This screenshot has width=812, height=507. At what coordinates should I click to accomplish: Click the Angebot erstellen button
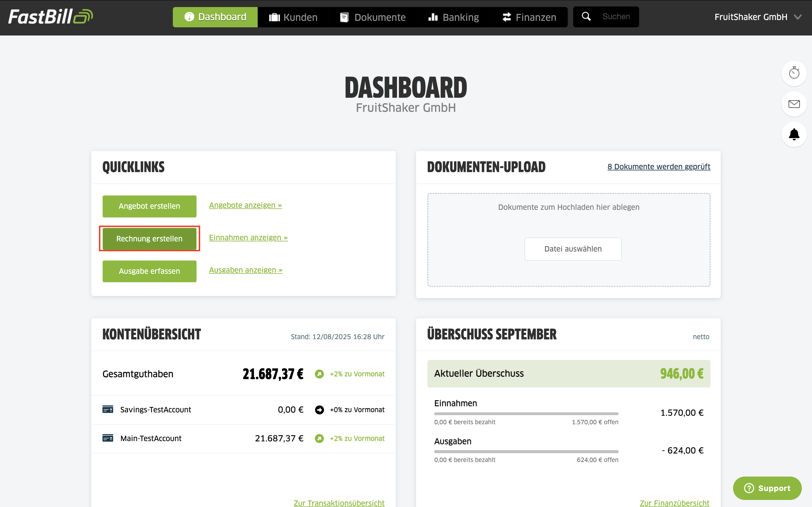[149, 206]
